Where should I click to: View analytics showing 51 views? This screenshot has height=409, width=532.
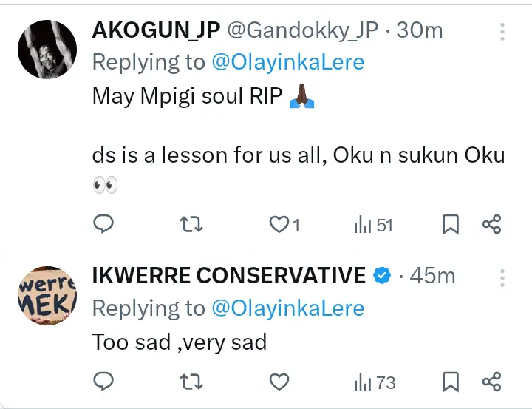click(x=373, y=224)
